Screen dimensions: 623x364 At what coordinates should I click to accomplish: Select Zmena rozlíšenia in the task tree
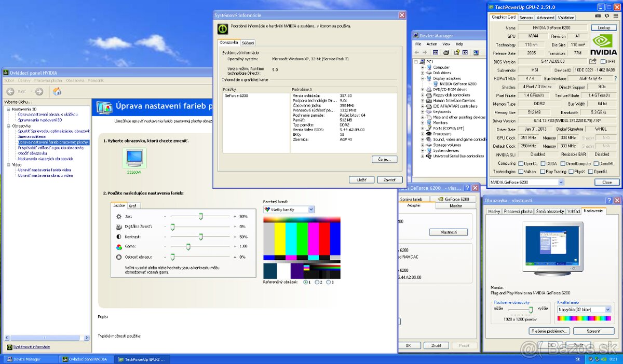click(x=32, y=136)
